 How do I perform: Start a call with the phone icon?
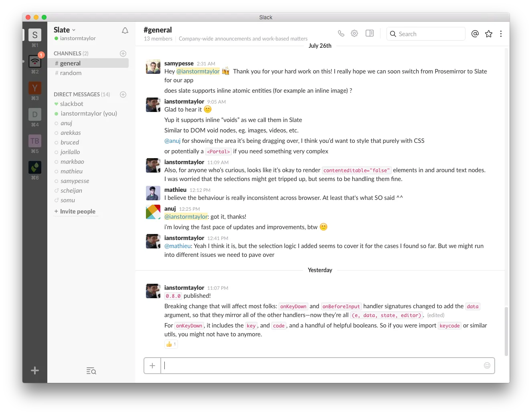[x=341, y=33]
